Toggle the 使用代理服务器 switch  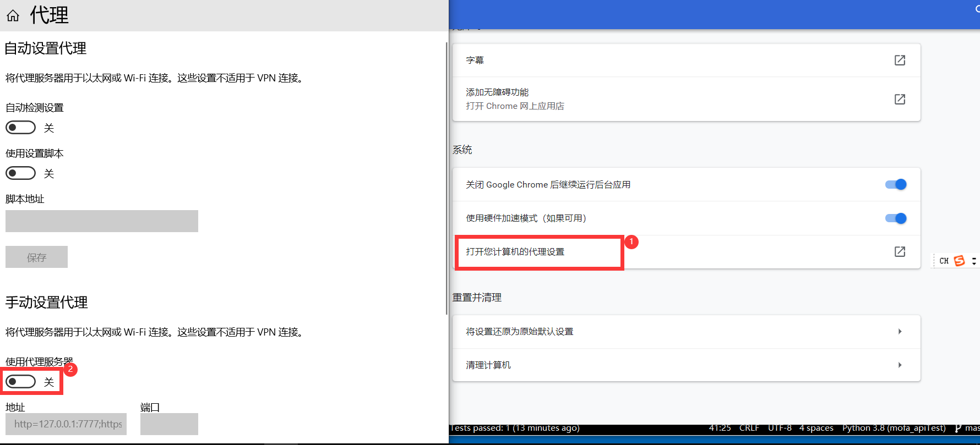(20, 382)
